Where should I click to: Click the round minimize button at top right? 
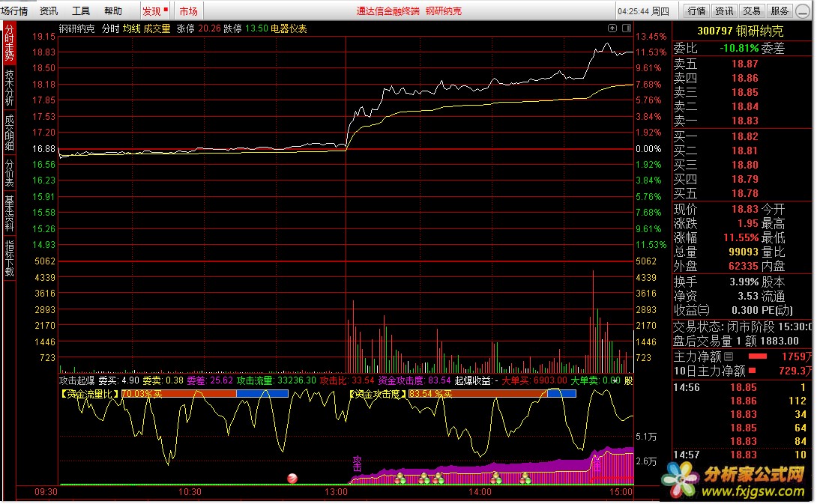click(804, 11)
